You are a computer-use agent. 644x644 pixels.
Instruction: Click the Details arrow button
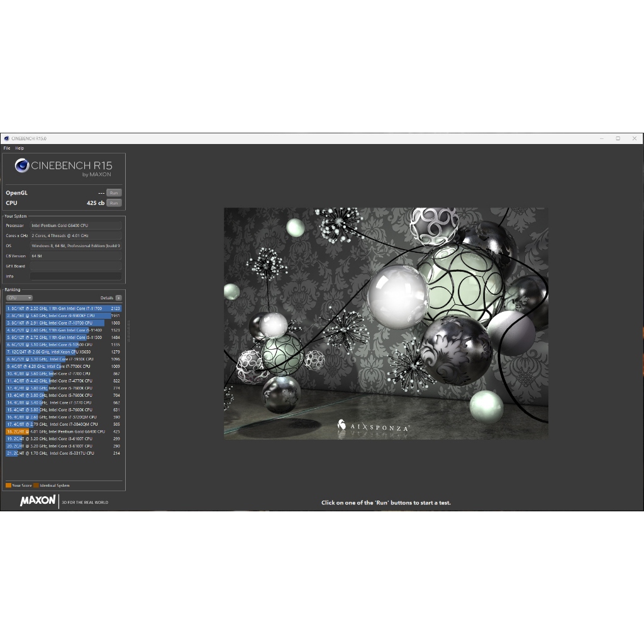point(118,298)
